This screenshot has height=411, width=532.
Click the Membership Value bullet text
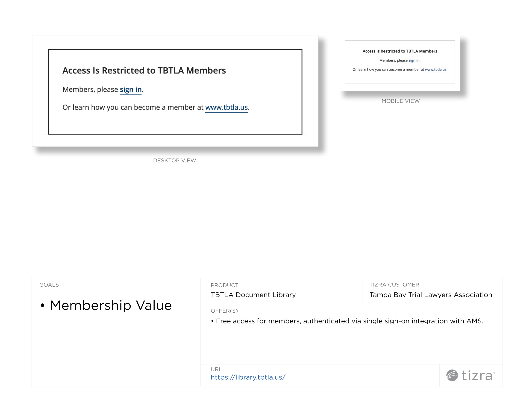[x=111, y=305]
